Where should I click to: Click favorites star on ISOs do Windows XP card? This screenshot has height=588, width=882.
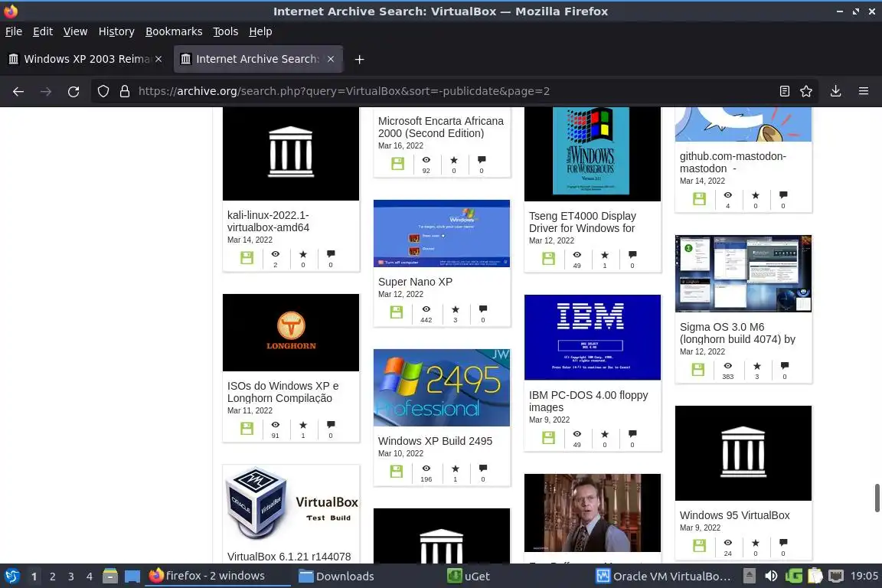tap(303, 425)
